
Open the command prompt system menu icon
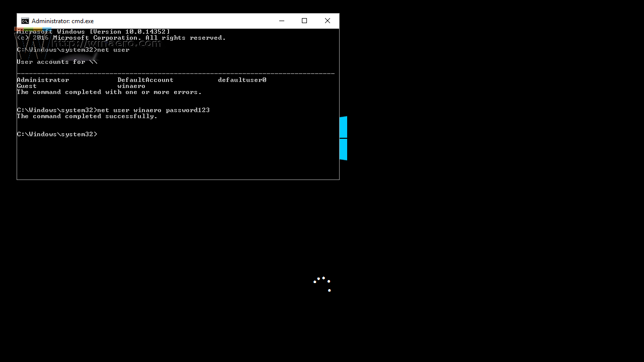(25, 21)
